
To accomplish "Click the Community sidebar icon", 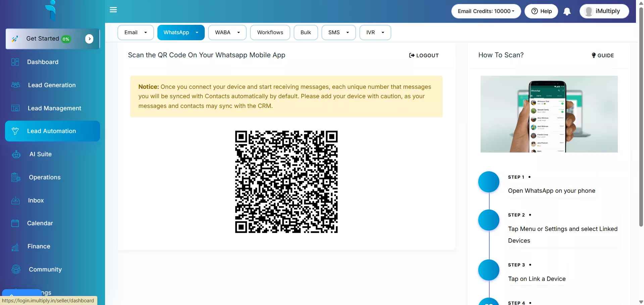I will click(16, 269).
